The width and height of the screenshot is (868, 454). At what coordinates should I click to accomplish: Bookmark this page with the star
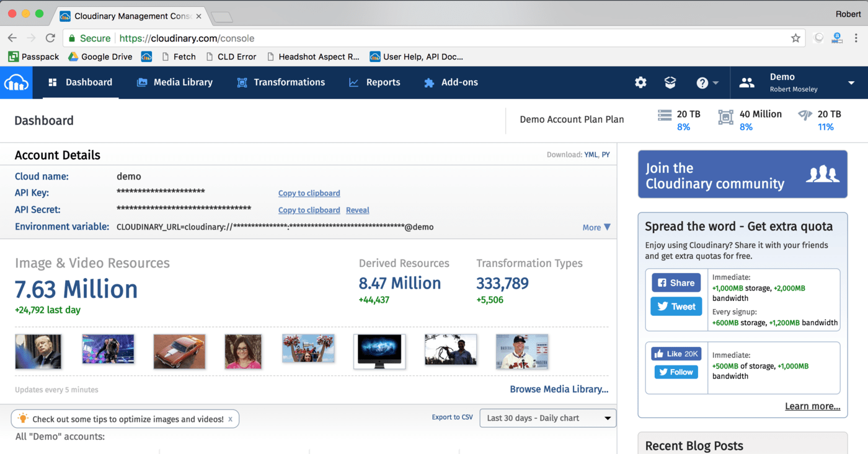[795, 38]
